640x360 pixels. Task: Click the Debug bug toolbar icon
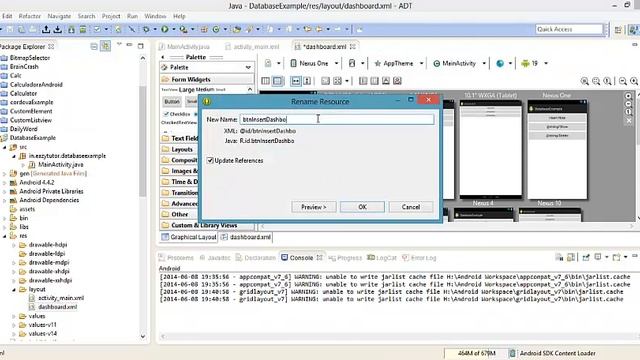point(146,29)
